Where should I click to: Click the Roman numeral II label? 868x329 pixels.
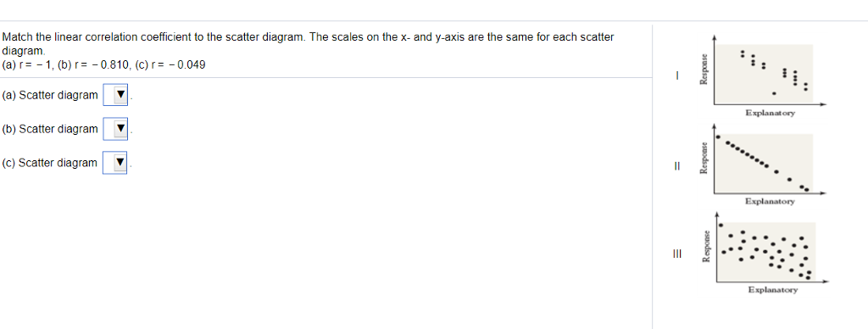pos(676,165)
